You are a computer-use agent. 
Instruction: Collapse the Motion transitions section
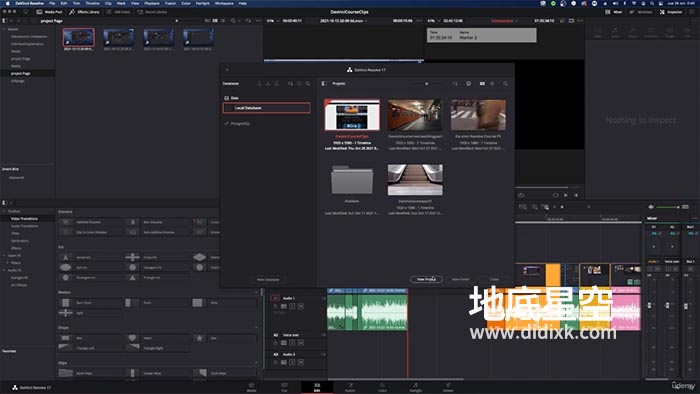tap(256, 292)
